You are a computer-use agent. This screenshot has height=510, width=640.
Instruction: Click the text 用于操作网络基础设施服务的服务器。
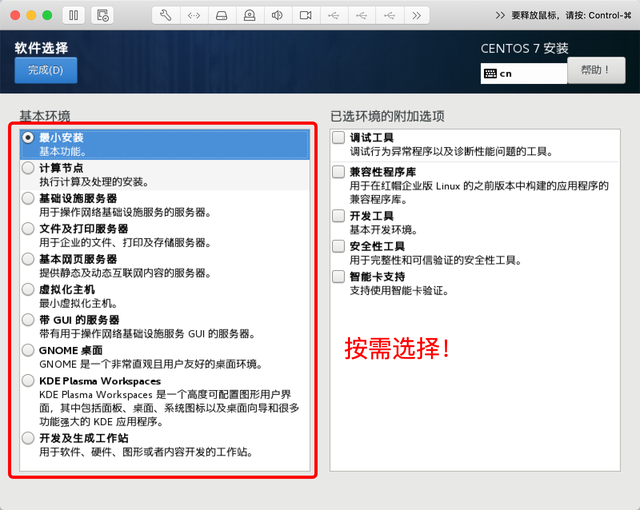pos(125,213)
